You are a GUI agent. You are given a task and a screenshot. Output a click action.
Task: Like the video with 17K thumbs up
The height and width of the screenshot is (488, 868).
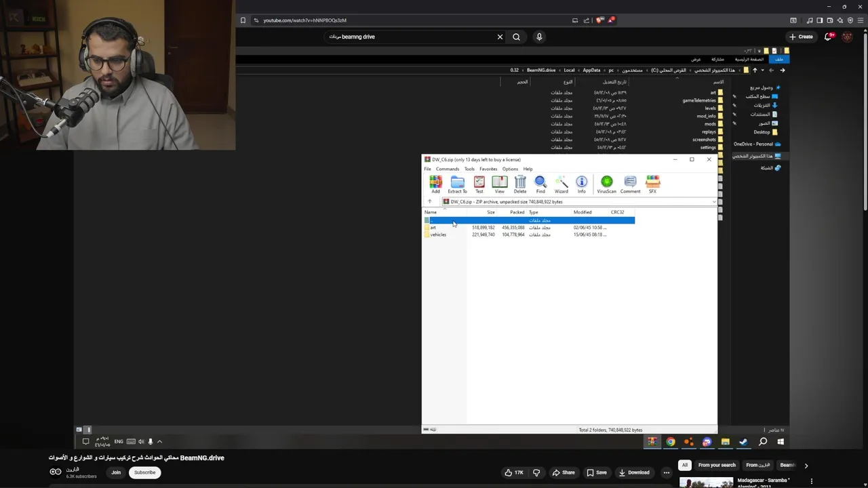coord(513,472)
